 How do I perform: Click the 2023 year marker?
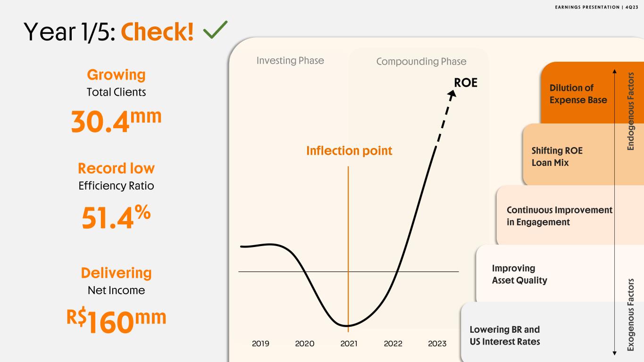tap(437, 344)
